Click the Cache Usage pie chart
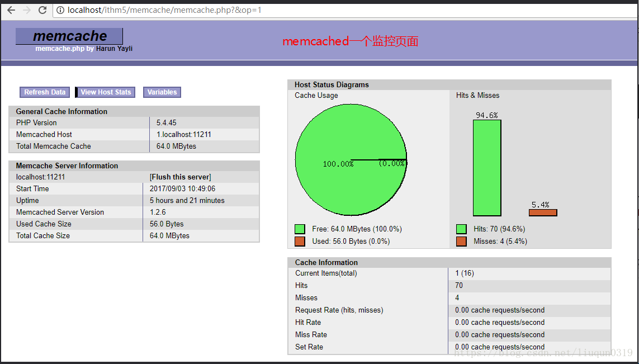Screen dimensions: 639x364 351,159
